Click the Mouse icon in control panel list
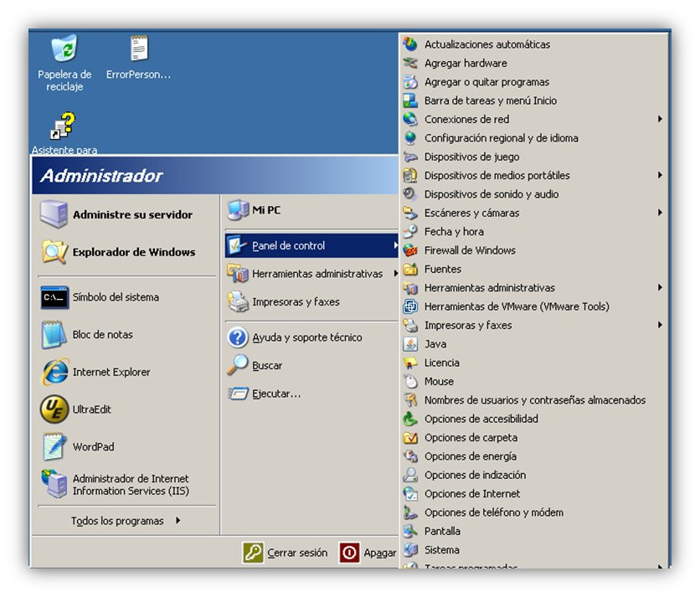Screen dimensions: 700x597 coord(410,381)
